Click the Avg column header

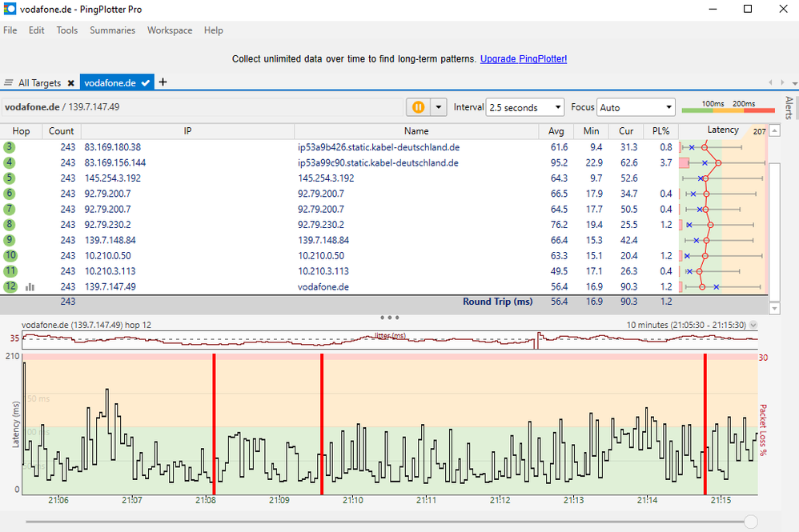pos(556,131)
